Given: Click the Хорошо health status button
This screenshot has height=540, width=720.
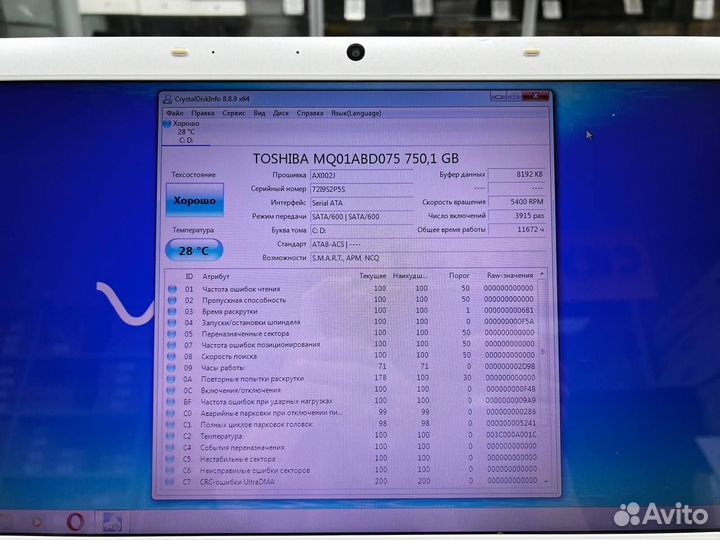Looking at the screenshot, I should click(195, 200).
